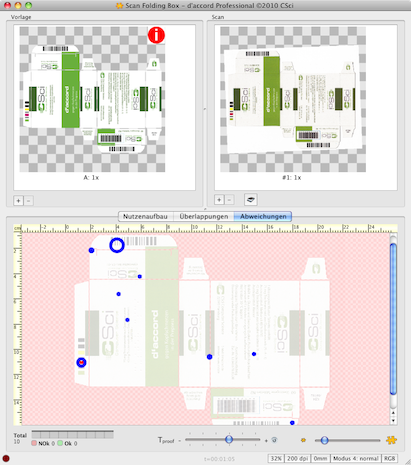Add a scan with Scan panel plus button

(x=219, y=200)
